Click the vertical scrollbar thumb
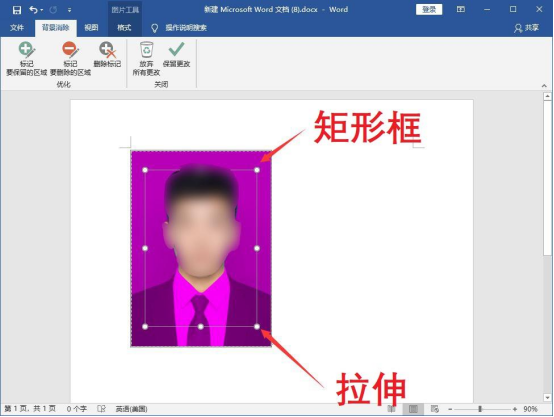Screen dimensions: 554x417 tap(547, 177)
